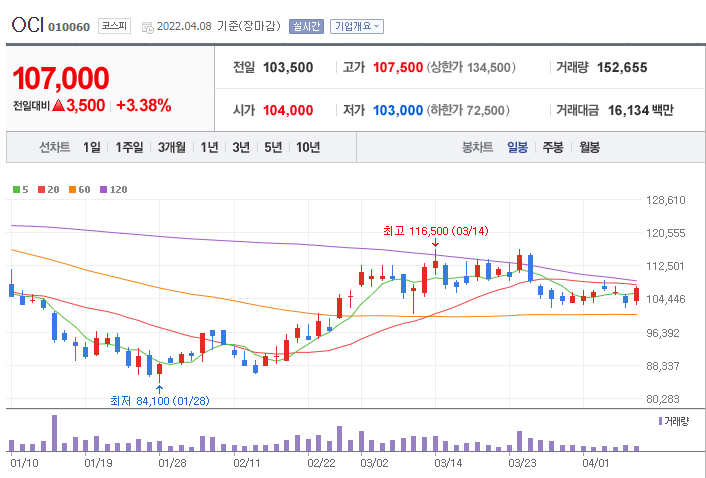Click the green 5-day moving average swatch
The height and width of the screenshot is (478, 706).
(16, 189)
